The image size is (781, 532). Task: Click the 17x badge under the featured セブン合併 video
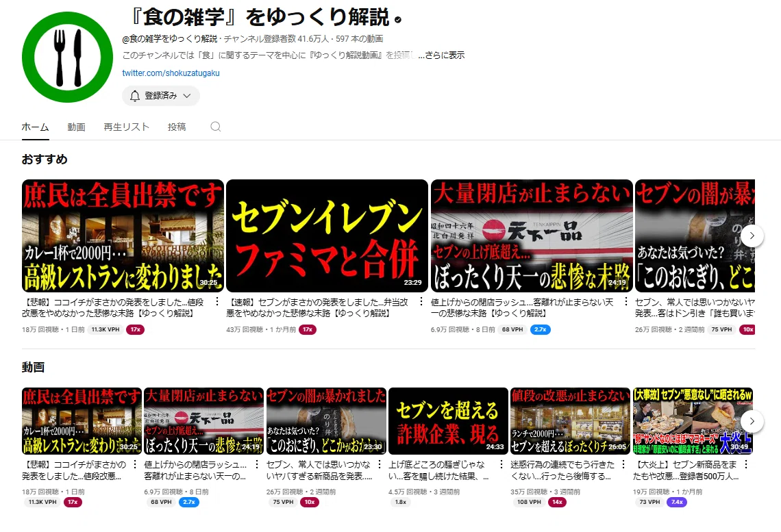pos(308,329)
